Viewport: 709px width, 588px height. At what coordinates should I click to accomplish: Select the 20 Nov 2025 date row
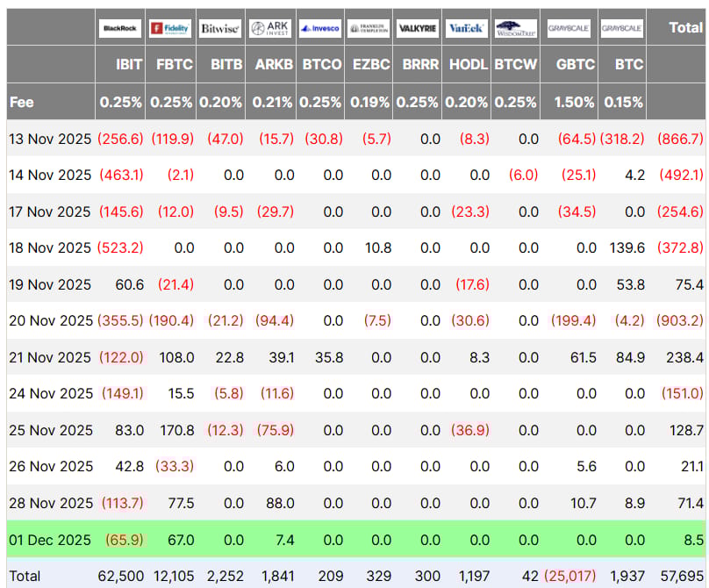[50, 320]
